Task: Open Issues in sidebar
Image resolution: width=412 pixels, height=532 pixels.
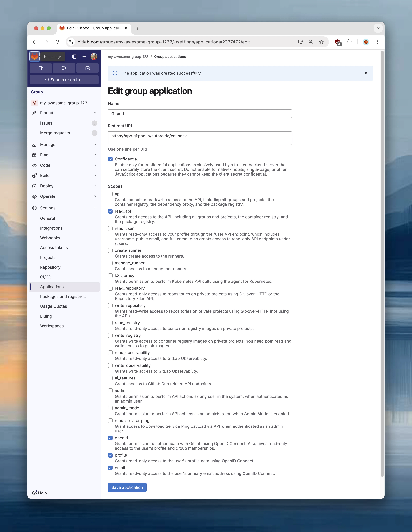Action: [65, 123]
